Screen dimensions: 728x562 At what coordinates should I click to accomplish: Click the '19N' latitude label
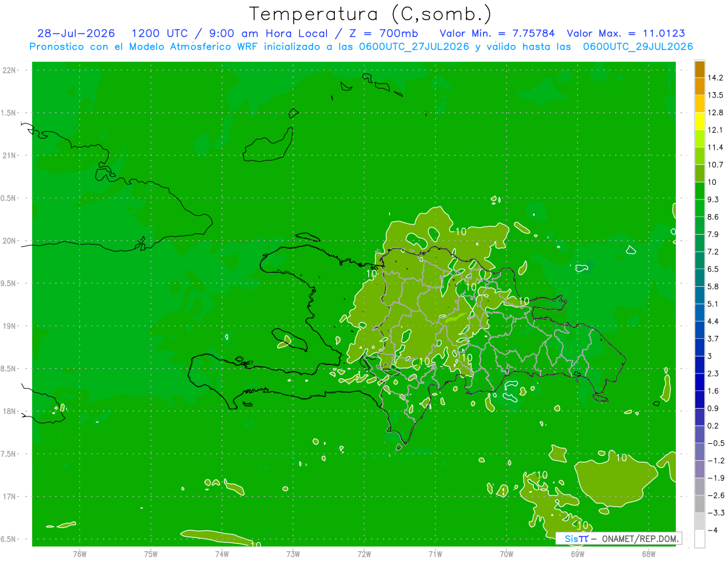pos(10,326)
